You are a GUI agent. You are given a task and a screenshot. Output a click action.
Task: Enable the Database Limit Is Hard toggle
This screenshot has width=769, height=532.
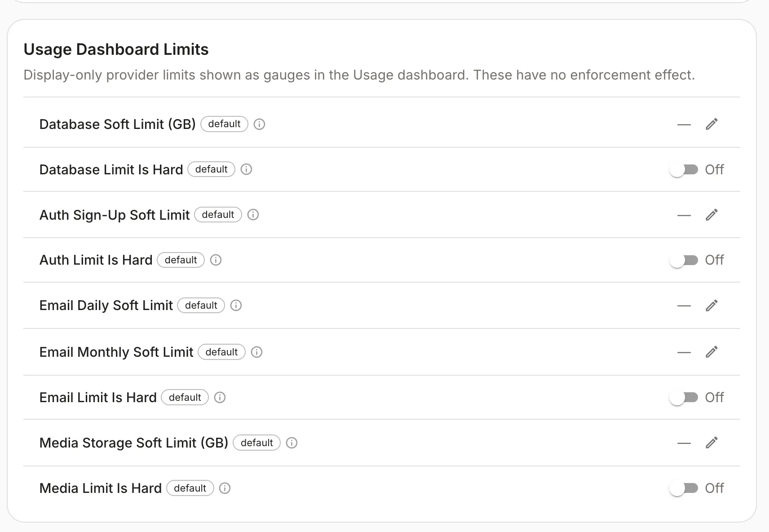click(x=683, y=169)
